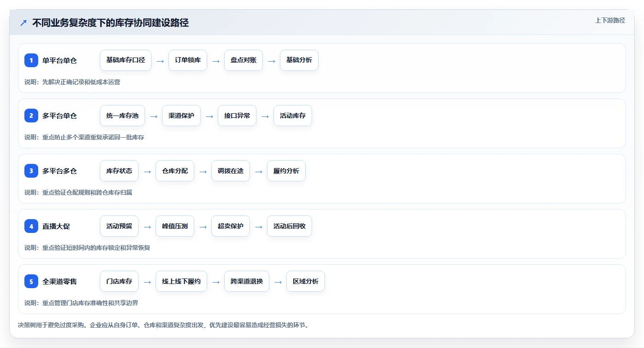
Task: Open the 接口异常 step
Action: (x=237, y=116)
